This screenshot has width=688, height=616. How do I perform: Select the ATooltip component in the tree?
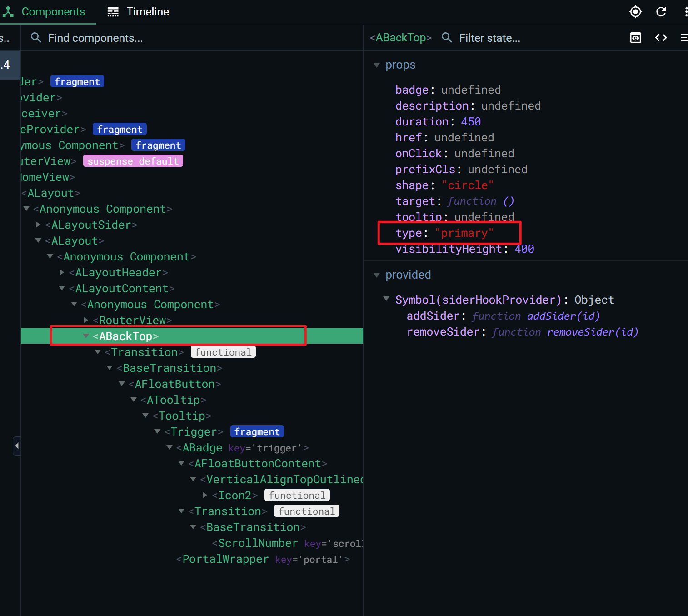173,400
